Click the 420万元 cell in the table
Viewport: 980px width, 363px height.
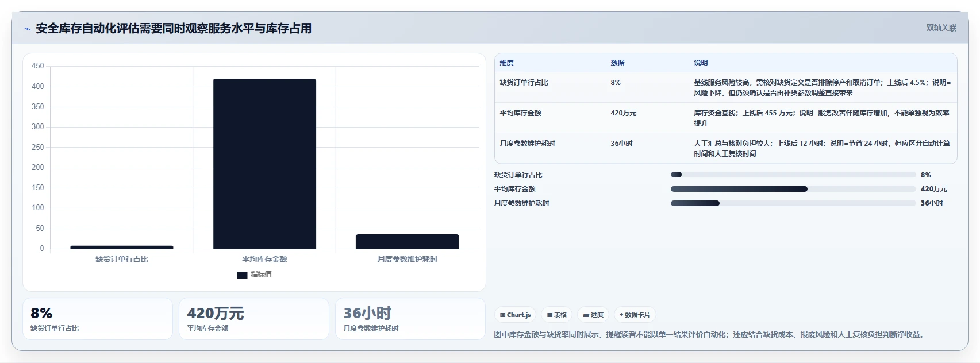coord(624,113)
